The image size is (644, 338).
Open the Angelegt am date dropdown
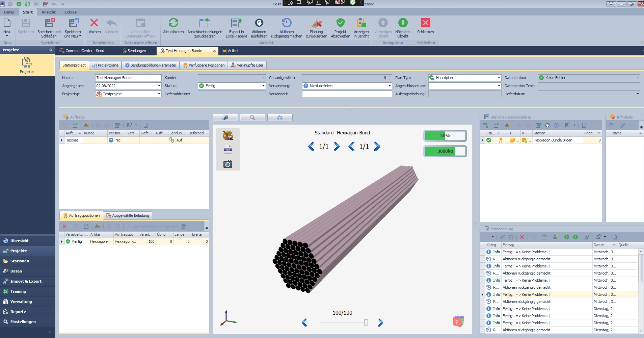[159, 86]
